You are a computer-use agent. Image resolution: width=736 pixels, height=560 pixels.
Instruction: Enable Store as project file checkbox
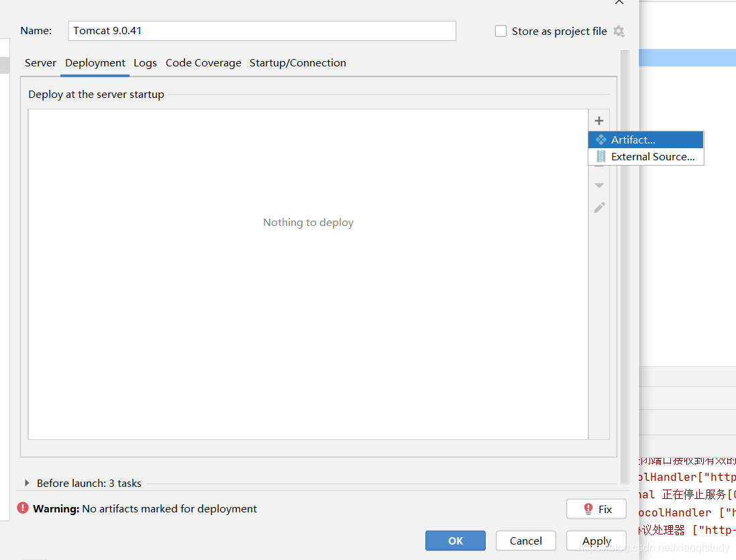[x=501, y=32]
